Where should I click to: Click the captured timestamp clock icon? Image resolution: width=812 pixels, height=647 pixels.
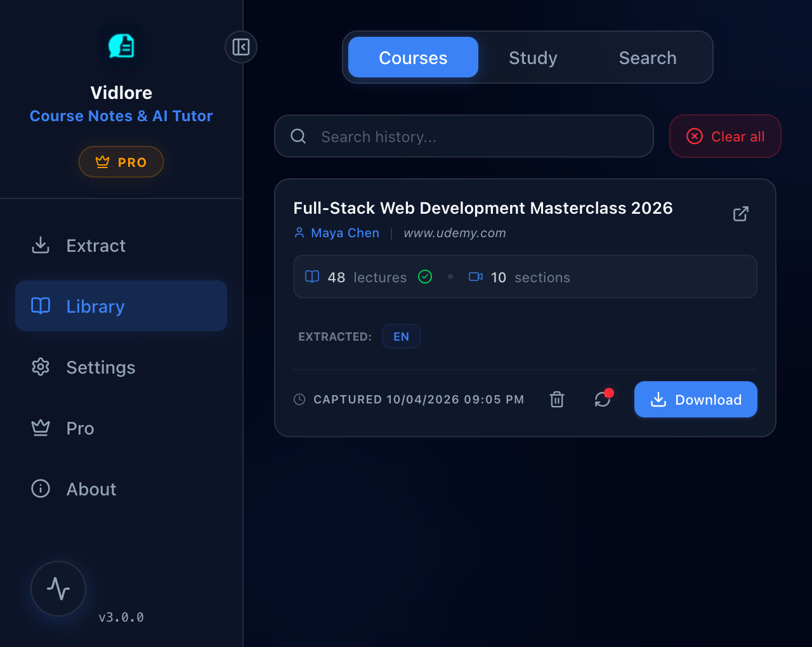coord(299,399)
